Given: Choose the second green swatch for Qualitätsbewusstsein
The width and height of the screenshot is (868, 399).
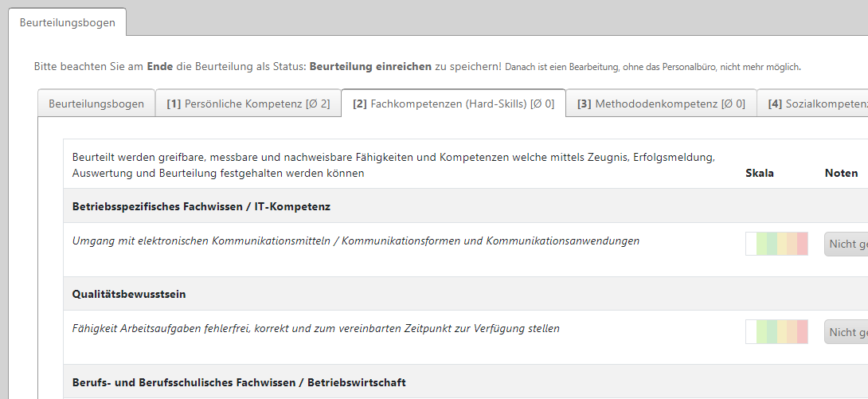Looking at the screenshot, I should (x=772, y=331).
